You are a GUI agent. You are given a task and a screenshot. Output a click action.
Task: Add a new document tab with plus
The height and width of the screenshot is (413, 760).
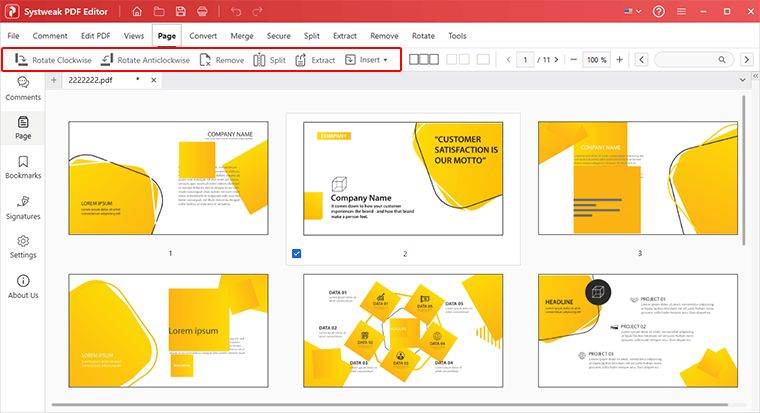click(x=54, y=80)
